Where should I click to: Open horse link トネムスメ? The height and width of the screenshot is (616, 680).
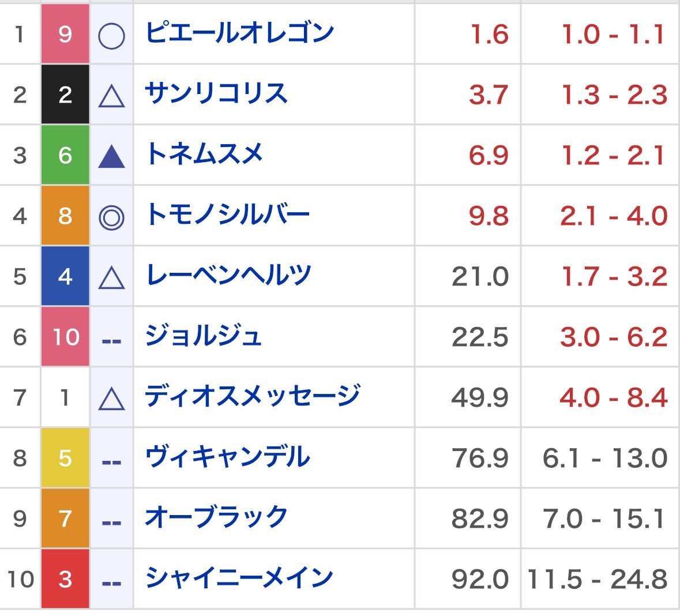point(204,154)
